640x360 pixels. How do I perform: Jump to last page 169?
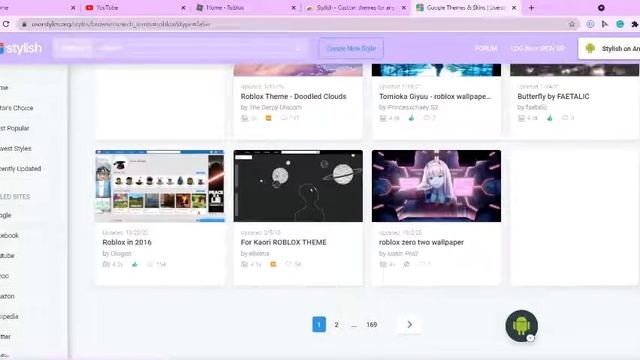pos(371,324)
